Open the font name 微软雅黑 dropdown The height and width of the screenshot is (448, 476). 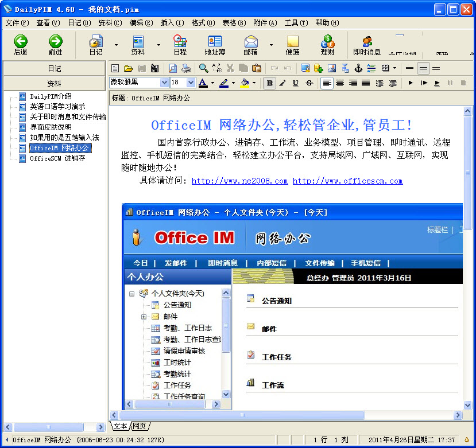click(x=164, y=82)
